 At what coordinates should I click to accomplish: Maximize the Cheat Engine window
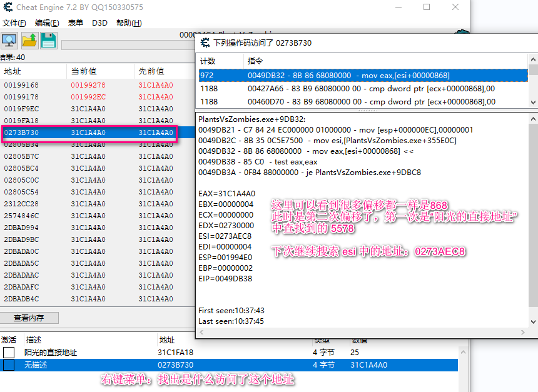pyautogui.click(x=427, y=8)
